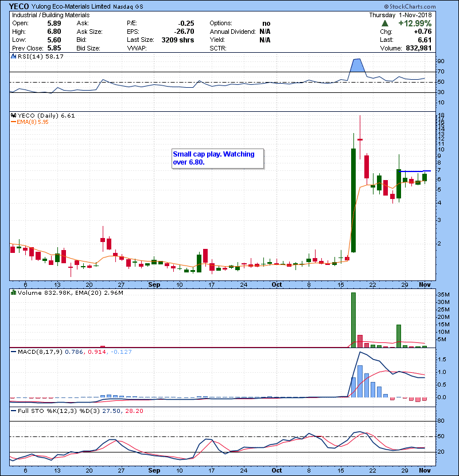Click the annotation box "Small cap play. Watching over 6.80."
The width and height of the screenshot is (459, 476).
pos(218,158)
